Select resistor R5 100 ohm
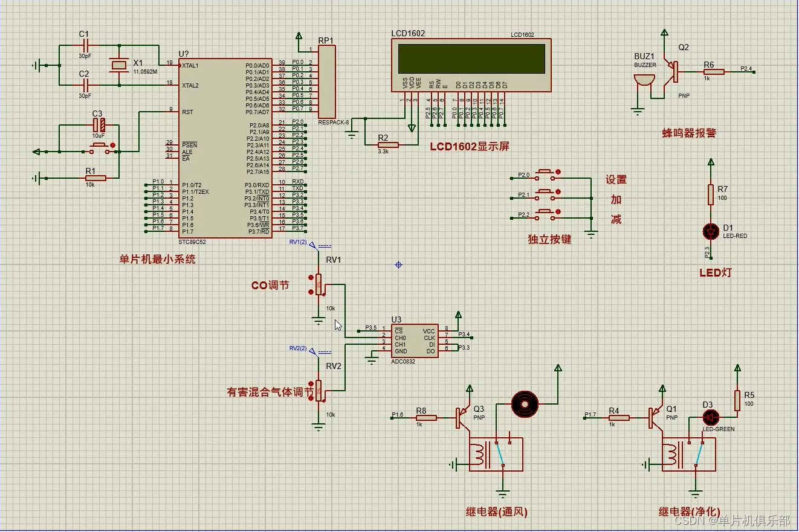This screenshot has width=799, height=532. (737, 400)
